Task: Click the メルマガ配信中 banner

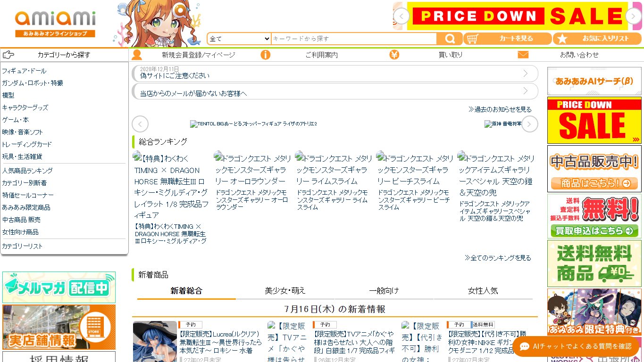Action: (x=59, y=287)
